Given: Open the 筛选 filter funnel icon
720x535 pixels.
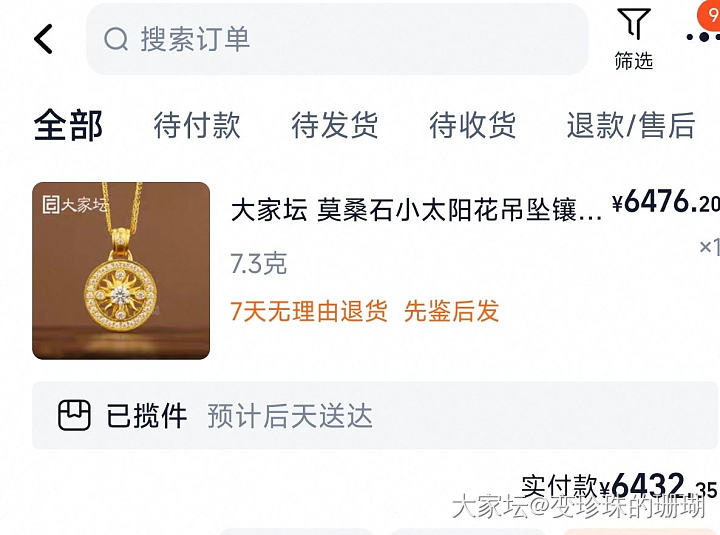Looking at the screenshot, I should click(634, 24).
